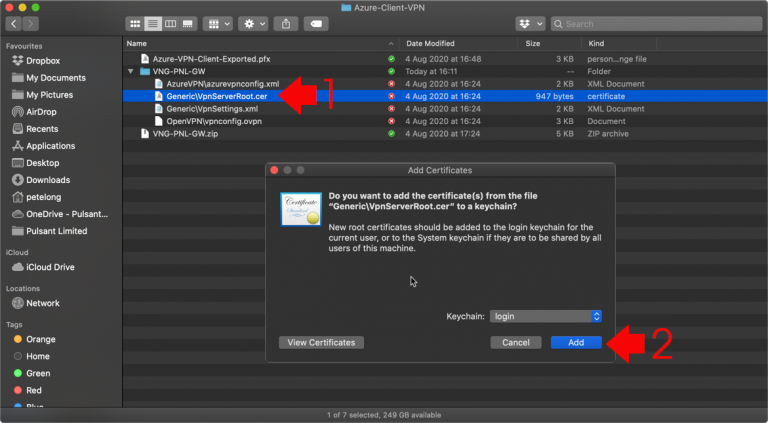Click sync status icon for Azure-VPN-Client-Exported.pfx
The height and width of the screenshot is (423, 768).
391,59
